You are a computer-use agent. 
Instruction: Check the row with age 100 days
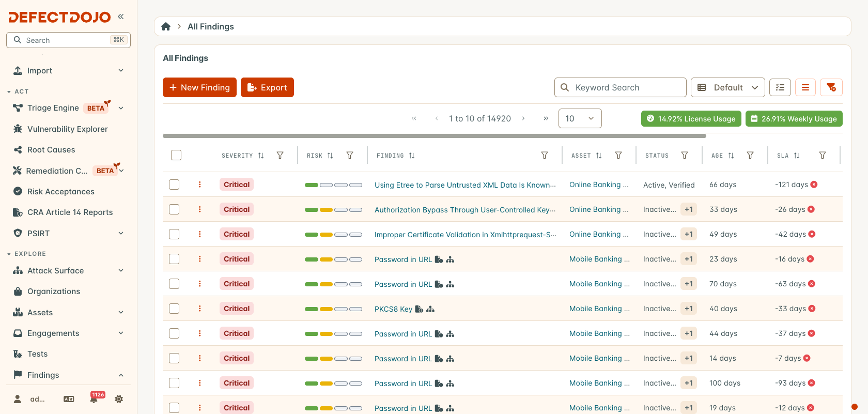point(174,383)
